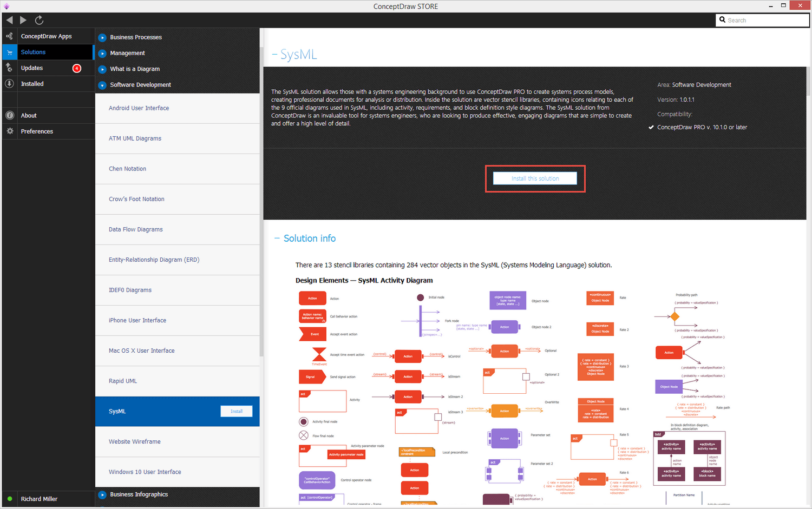812x509 pixels.
Task: Select Crow's Foot Notation solution
Action: (178, 199)
